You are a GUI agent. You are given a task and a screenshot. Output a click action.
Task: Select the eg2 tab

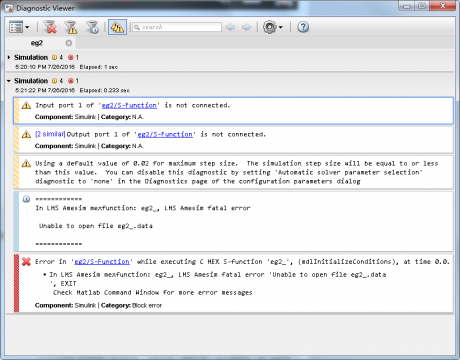(37, 43)
